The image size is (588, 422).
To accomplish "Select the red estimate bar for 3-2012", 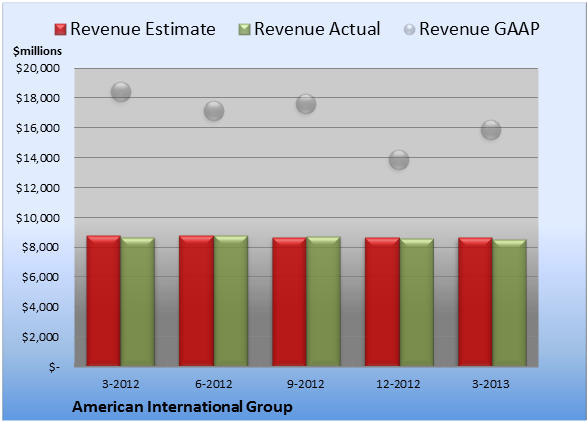I will pyautogui.click(x=104, y=301).
